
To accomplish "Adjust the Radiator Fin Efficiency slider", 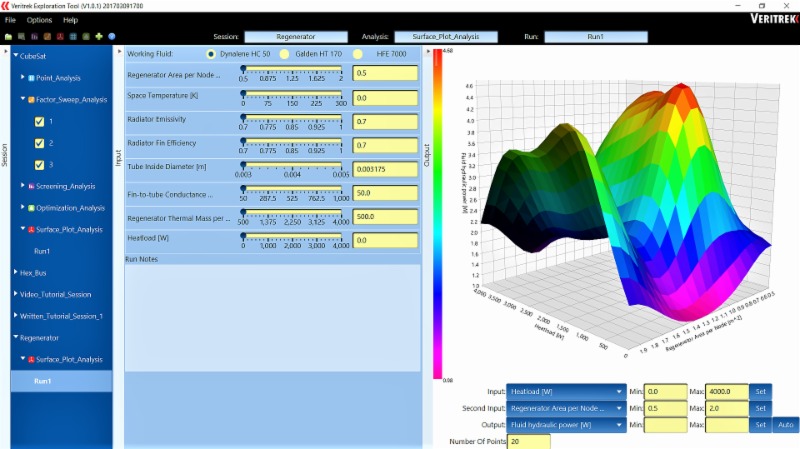I will [x=292, y=141].
